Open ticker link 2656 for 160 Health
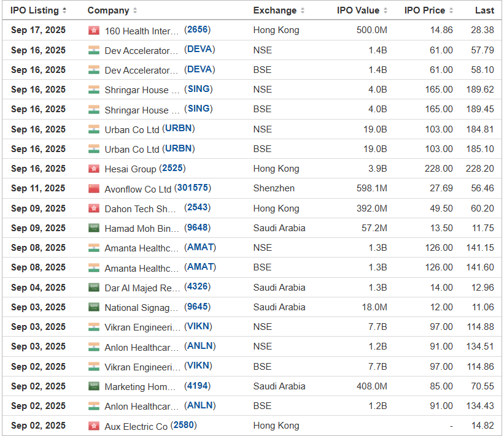 point(197,29)
